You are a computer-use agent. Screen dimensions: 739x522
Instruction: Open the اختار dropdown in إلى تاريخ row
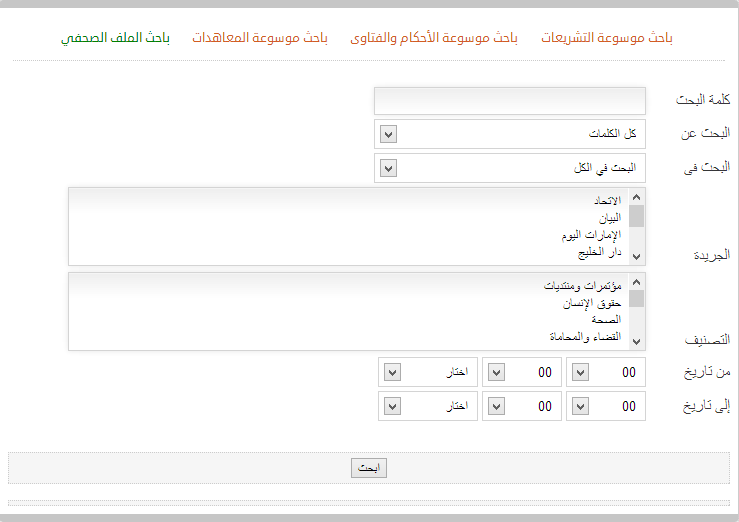(x=428, y=406)
